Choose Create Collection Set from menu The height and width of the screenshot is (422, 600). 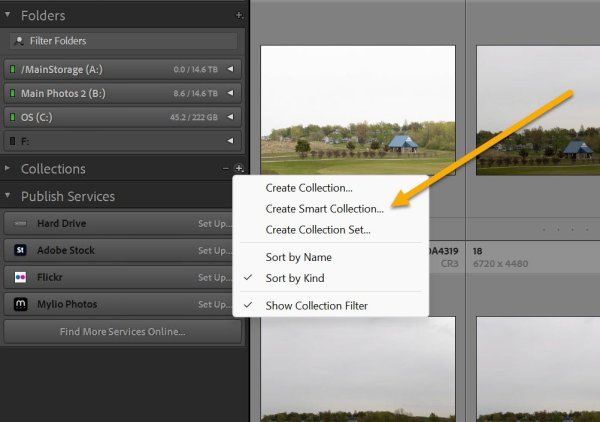point(318,230)
